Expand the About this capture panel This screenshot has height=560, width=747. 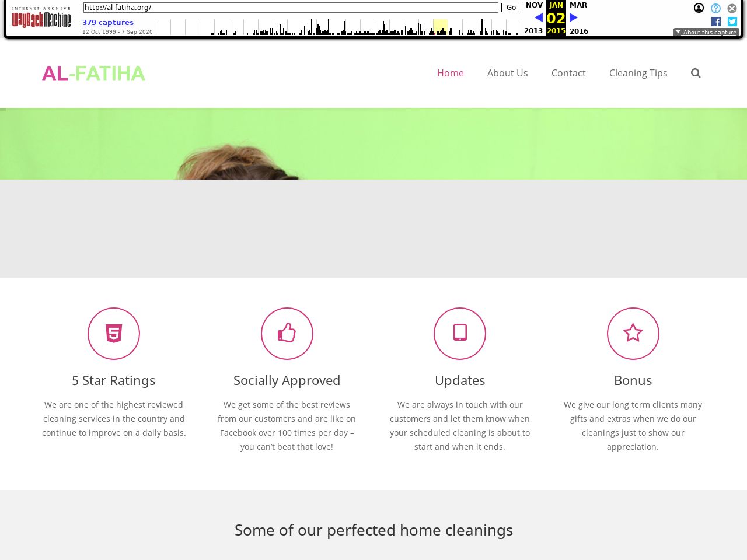click(x=706, y=33)
